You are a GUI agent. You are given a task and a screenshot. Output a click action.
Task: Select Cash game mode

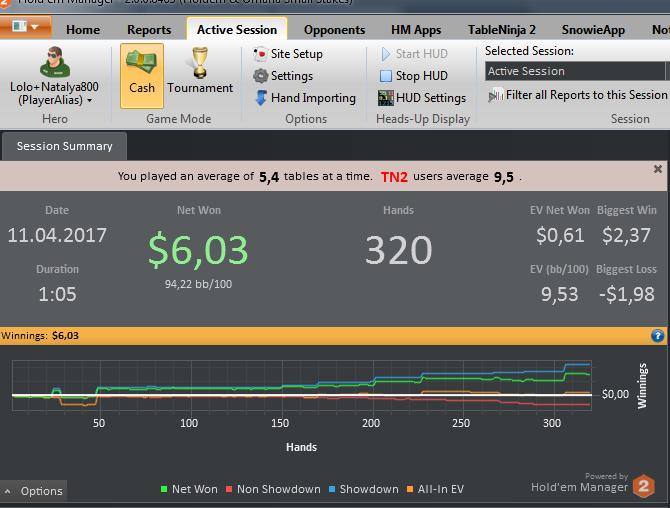142,76
